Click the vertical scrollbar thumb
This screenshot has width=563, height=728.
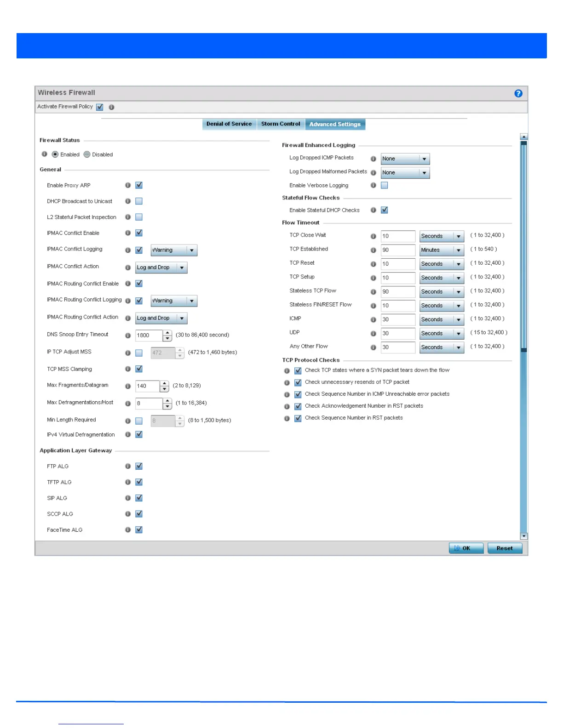point(524,246)
